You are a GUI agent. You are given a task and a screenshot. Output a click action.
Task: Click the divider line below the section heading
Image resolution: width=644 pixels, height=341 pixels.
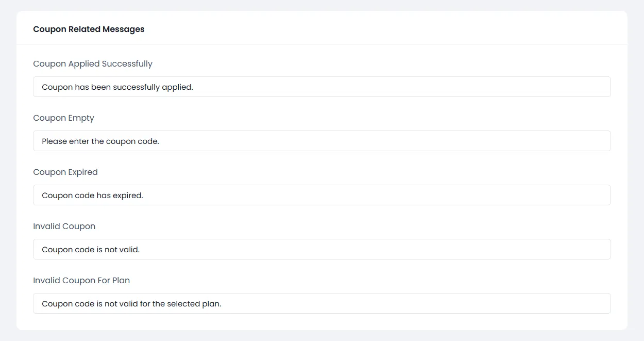point(321,44)
